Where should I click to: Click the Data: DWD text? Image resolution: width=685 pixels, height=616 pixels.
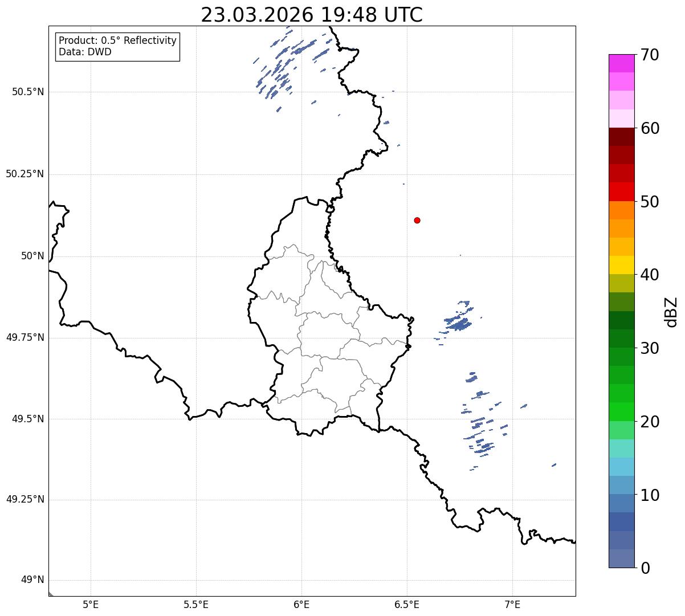[85, 52]
